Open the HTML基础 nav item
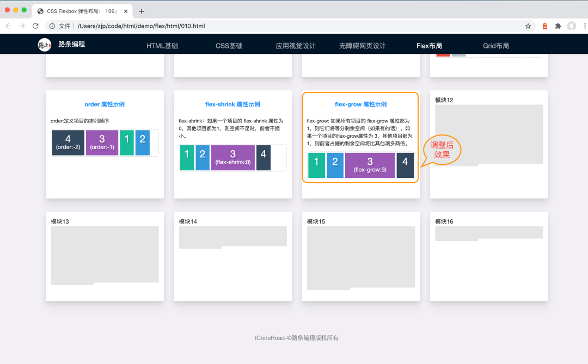Image resolution: width=588 pixels, height=364 pixels. pos(162,46)
